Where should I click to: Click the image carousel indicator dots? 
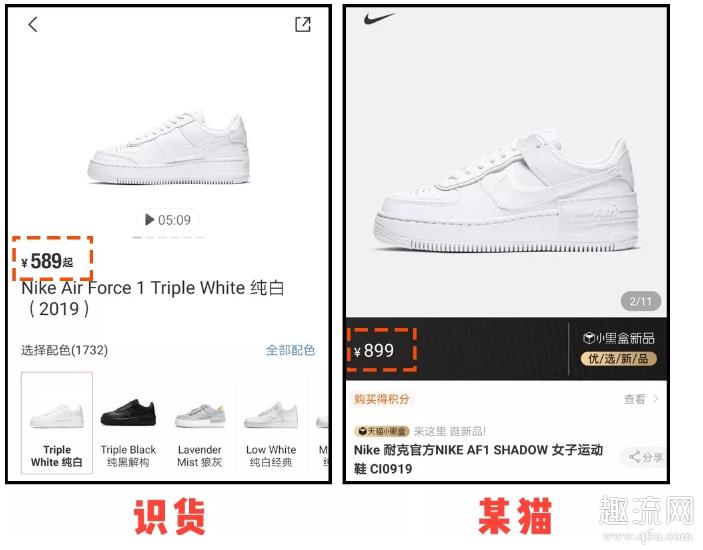point(168,237)
